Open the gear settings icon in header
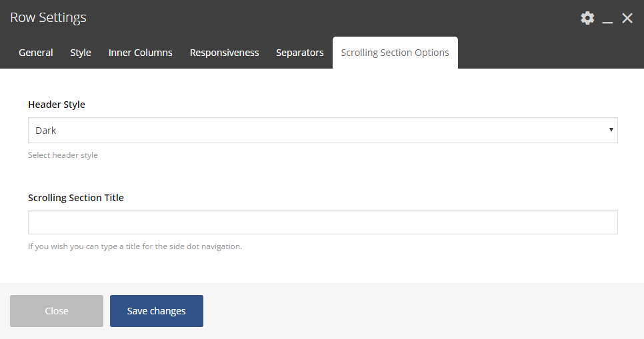This screenshot has height=339, width=644. pyautogui.click(x=587, y=18)
